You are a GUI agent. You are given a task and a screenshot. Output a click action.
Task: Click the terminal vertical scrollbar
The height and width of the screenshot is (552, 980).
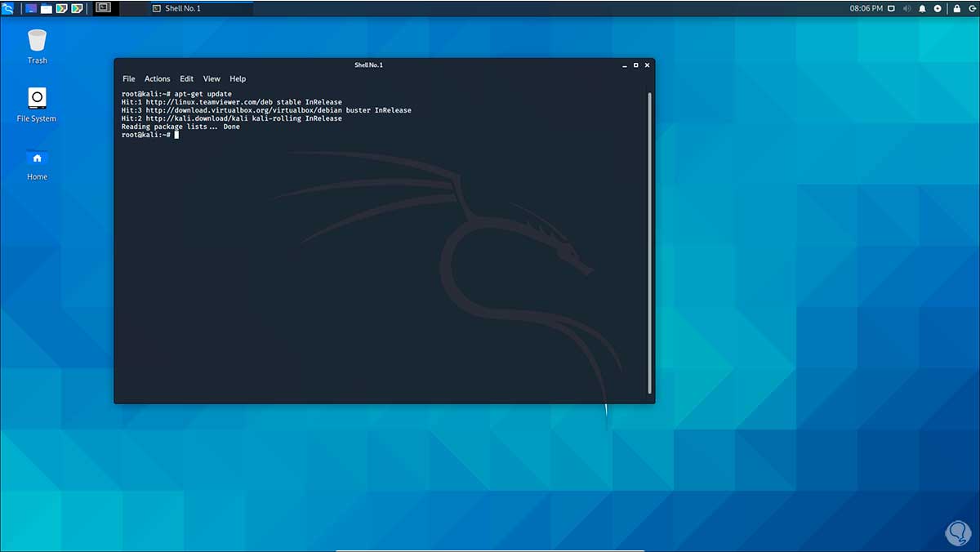coord(650,242)
